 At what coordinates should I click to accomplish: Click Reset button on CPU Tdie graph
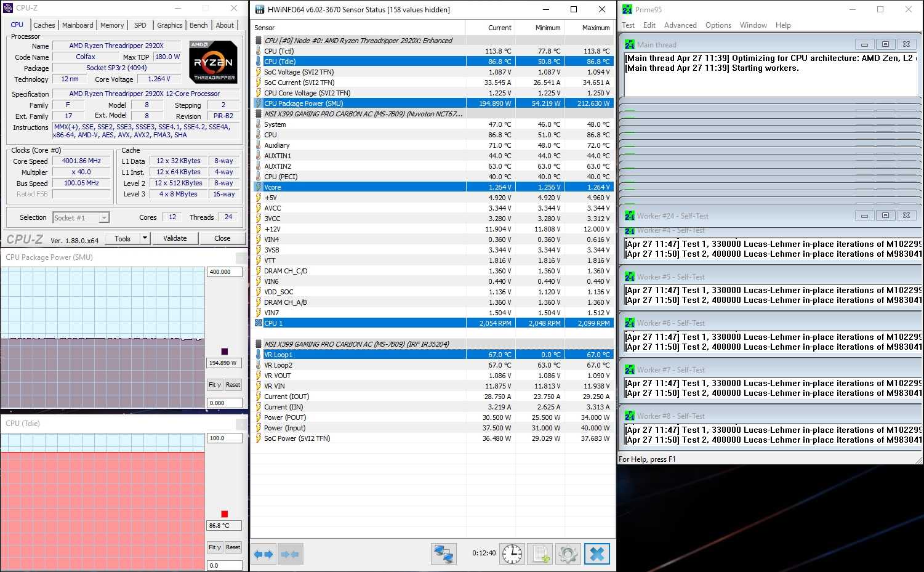233,547
